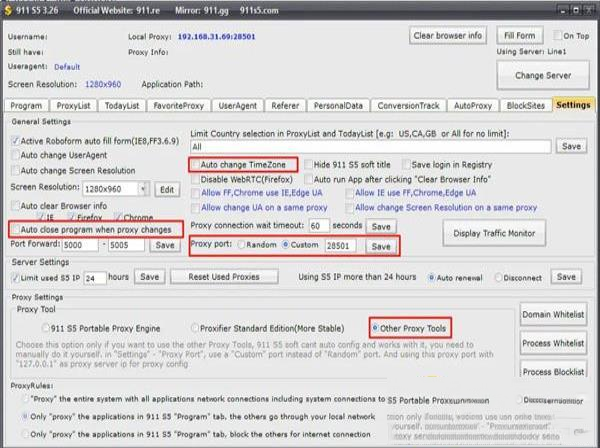Screen dimensions: 600x448
Task: Click the Clear browser info button
Action: coord(449,36)
